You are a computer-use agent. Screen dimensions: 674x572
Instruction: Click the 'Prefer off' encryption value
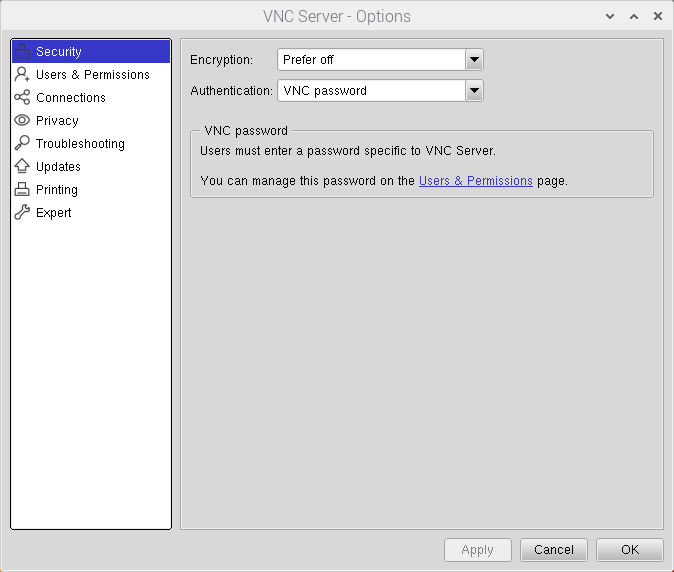click(308, 60)
